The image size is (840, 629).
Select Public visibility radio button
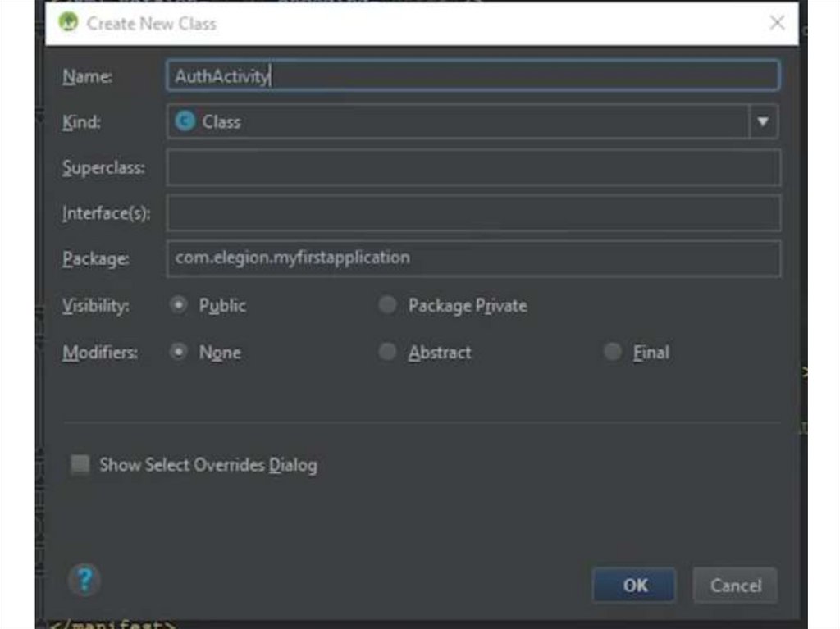click(x=178, y=305)
